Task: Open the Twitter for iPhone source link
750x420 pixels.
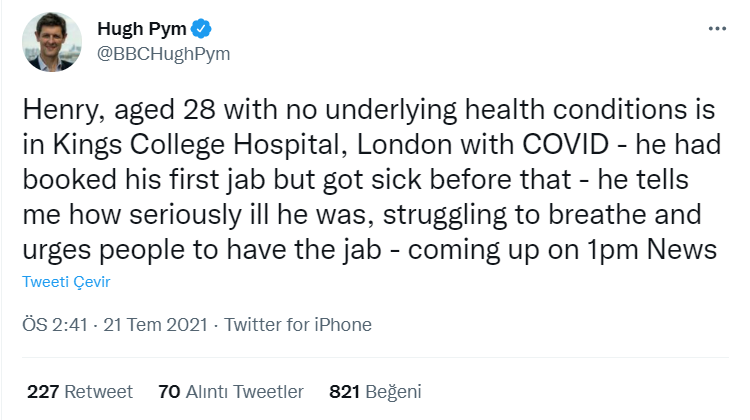Action: (298, 325)
